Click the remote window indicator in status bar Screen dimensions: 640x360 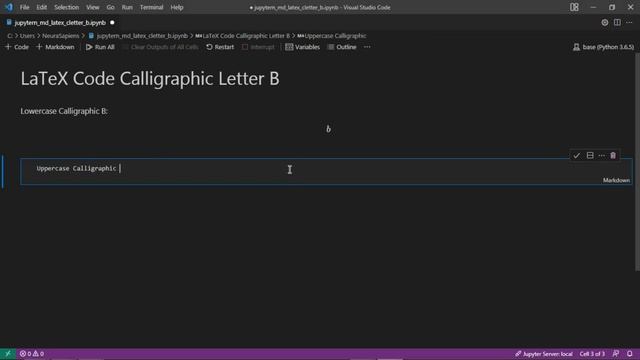(x=8, y=354)
